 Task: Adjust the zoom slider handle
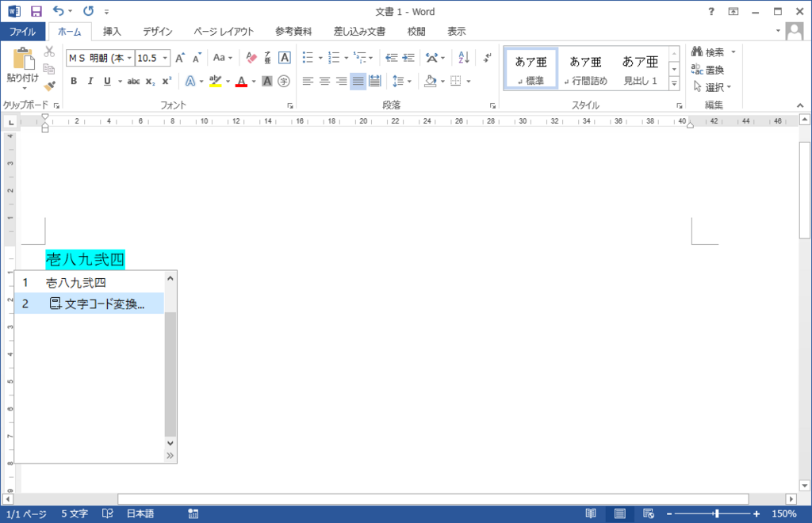(717, 513)
